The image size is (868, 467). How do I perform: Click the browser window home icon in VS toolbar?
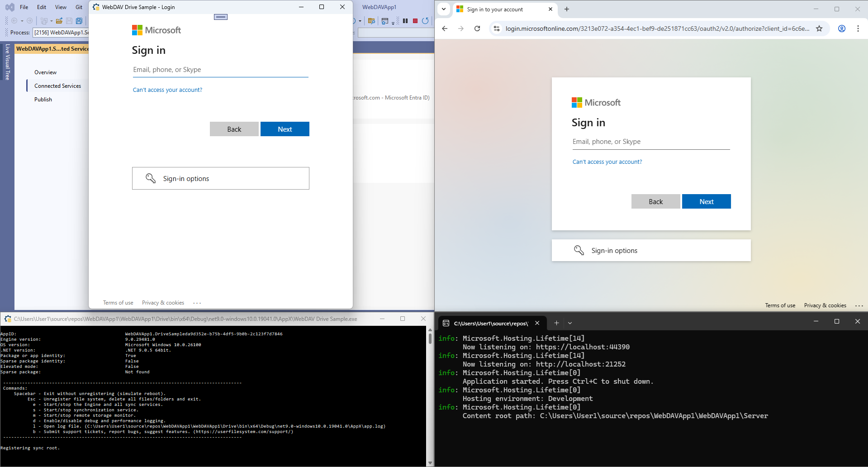(385, 21)
